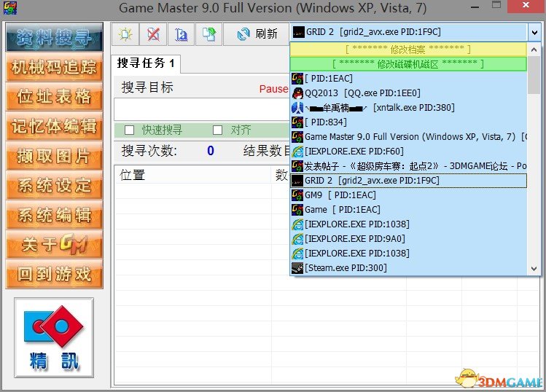Click the 刷新 refresh button
The image size is (546, 392).
coord(257,34)
